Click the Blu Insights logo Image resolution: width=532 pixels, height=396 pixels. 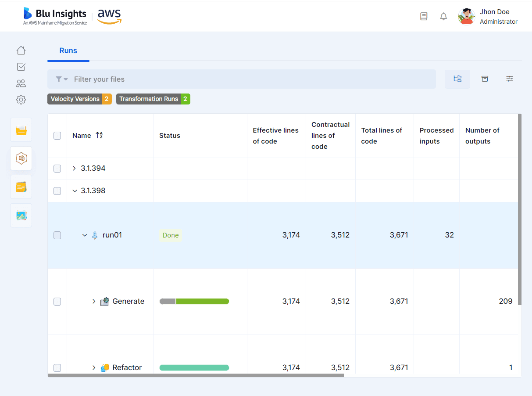[x=55, y=16]
